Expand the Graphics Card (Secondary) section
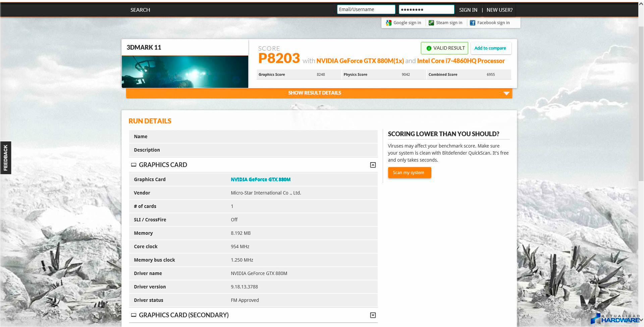 pos(373,315)
